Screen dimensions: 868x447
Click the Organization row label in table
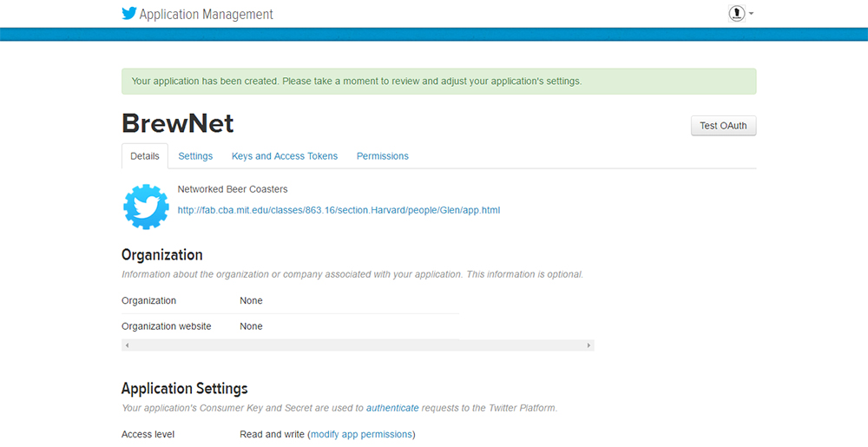click(149, 301)
